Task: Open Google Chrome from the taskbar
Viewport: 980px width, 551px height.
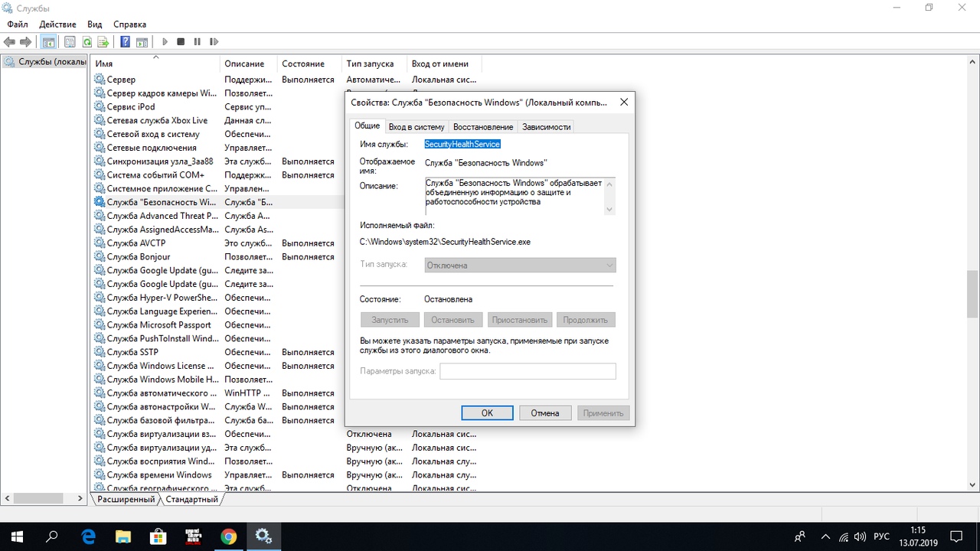Action: click(x=229, y=536)
